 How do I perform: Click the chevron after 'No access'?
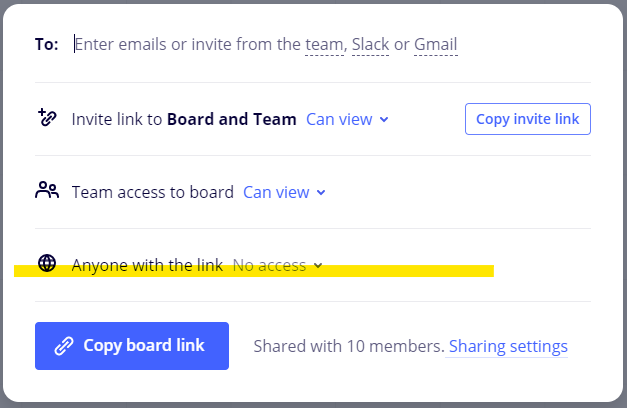318,266
